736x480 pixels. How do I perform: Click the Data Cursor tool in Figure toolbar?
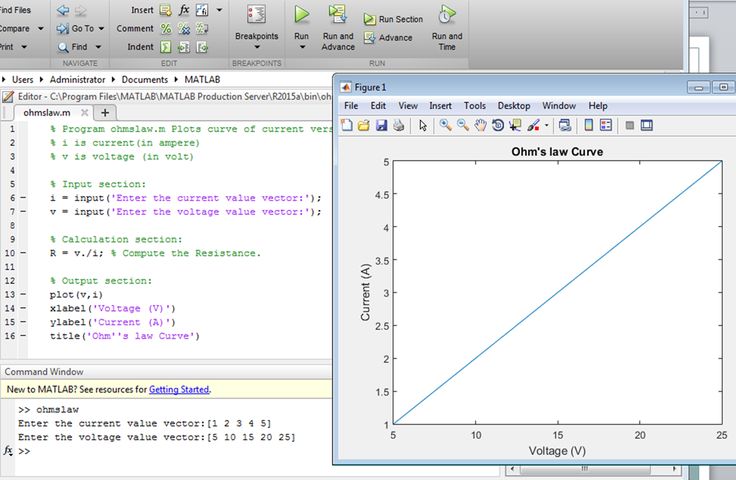[x=515, y=125]
